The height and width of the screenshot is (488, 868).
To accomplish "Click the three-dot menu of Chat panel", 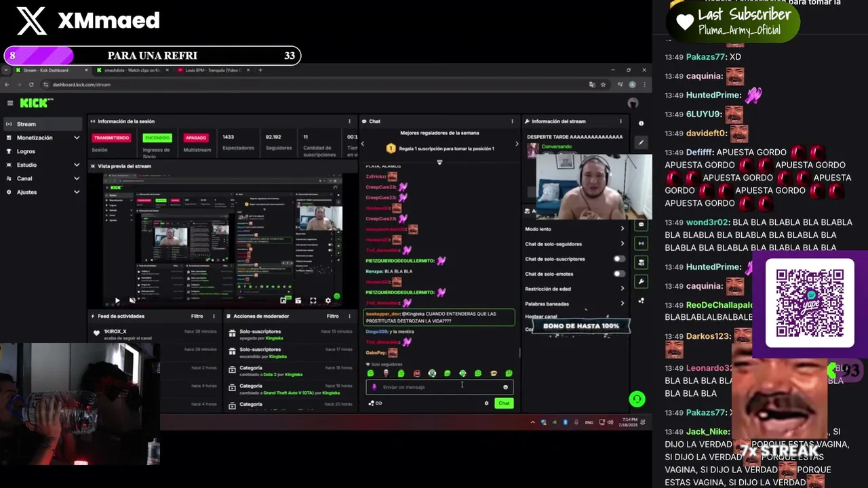I will [512, 121].
